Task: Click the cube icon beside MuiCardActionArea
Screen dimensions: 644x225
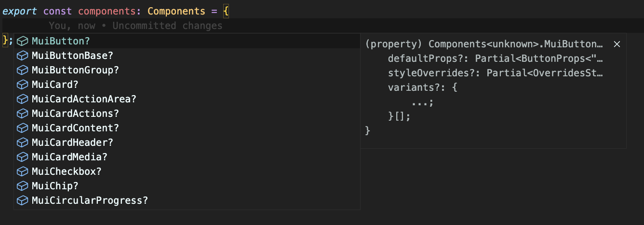Action: [22, 99]
